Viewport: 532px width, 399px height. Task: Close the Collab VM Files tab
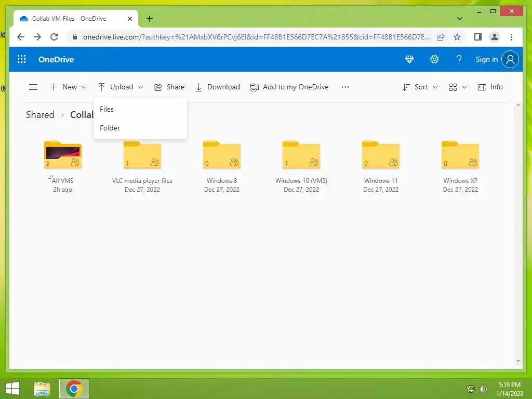129,19
